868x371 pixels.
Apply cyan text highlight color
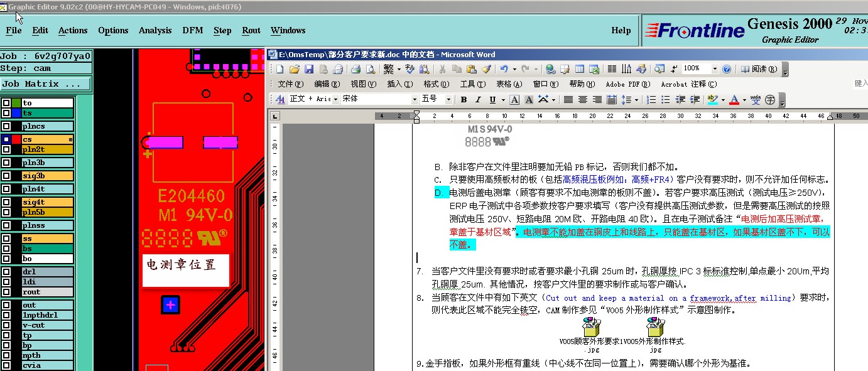click(713, 99)
